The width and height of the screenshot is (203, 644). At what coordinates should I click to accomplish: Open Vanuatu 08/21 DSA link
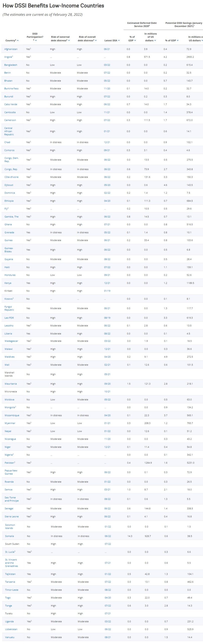click(x=108, y=637)
